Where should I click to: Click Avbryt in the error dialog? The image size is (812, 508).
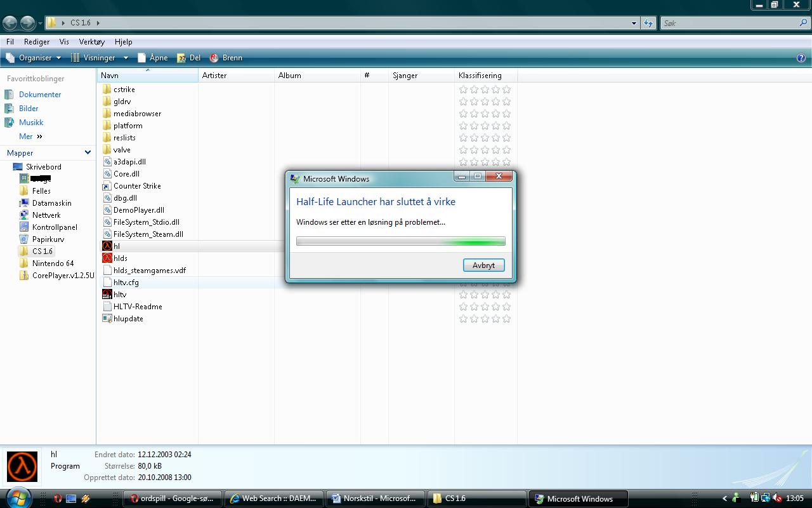[x=483, y=265]
